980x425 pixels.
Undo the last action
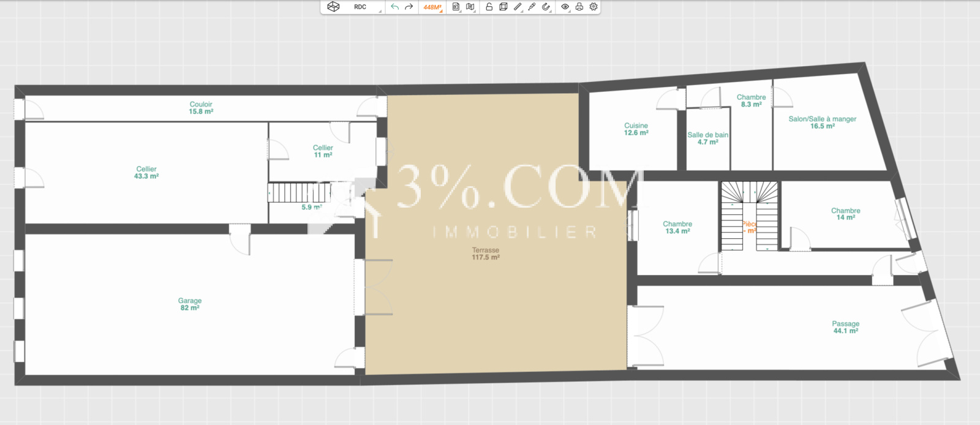click(x=394, y=7)
